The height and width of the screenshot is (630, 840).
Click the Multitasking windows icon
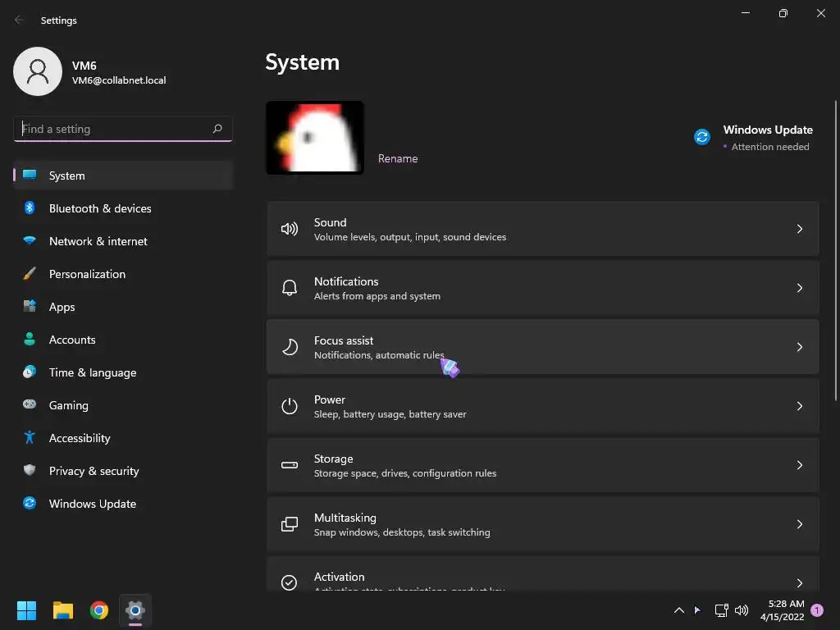290,524
